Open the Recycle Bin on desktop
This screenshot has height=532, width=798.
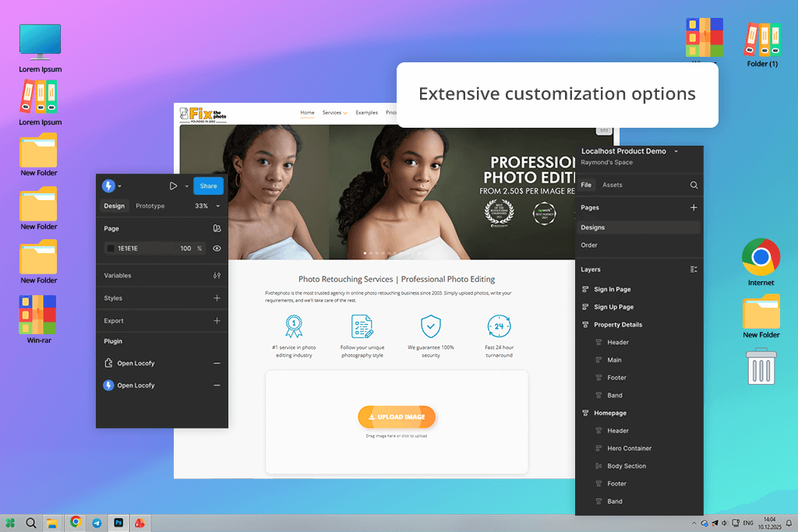point(761,366)
